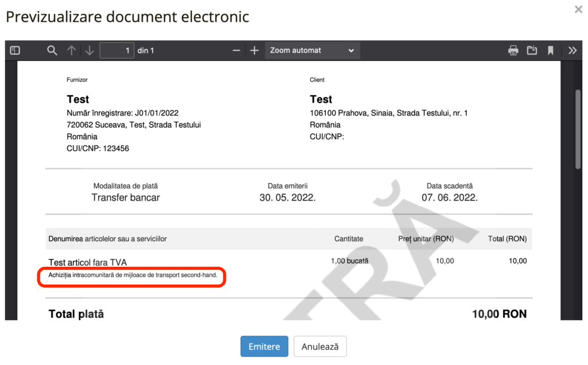
Task: Click the 'Test articol fara TVA' line item
Action: tap(87, 262)
